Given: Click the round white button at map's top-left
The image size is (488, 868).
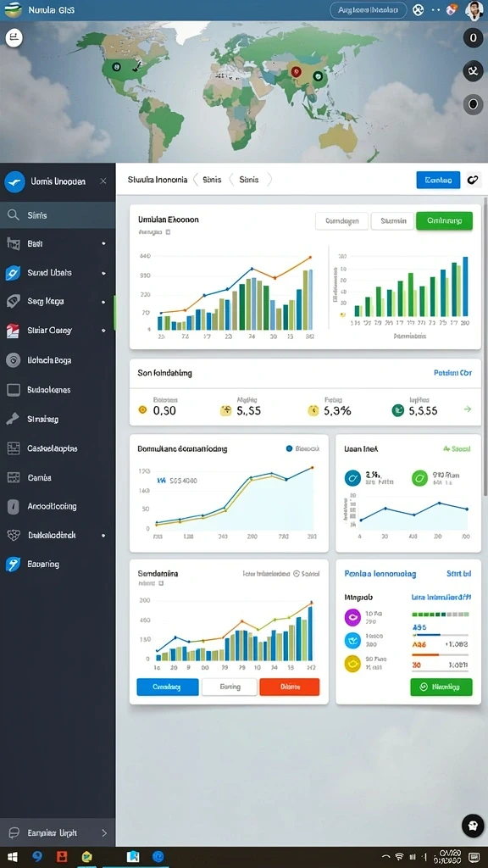Looking at the screenshot, I should 14,38.
